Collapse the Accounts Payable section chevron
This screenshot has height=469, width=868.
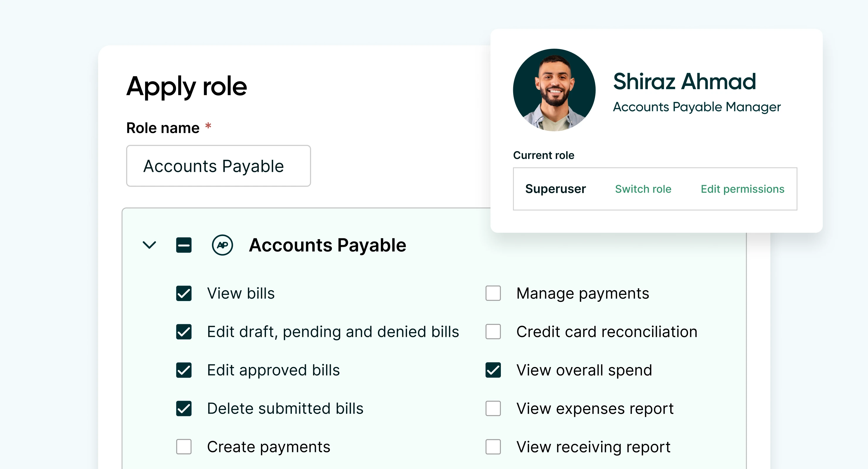[149, 245]
